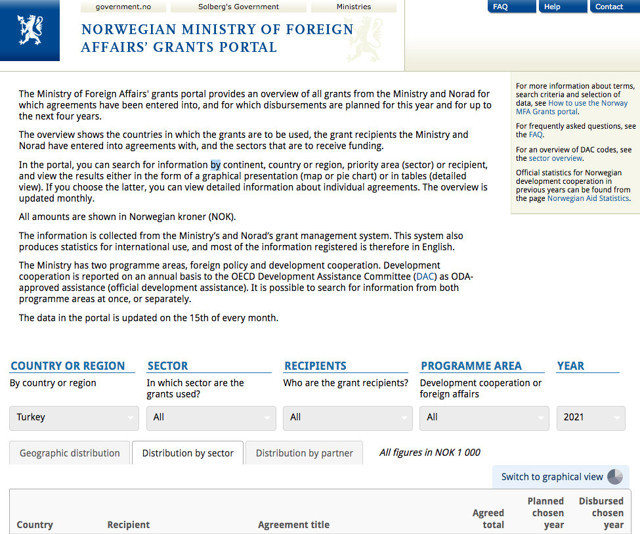
Task: Click the pie chart icon beside graphical view
Action: [x=615, y=477]
